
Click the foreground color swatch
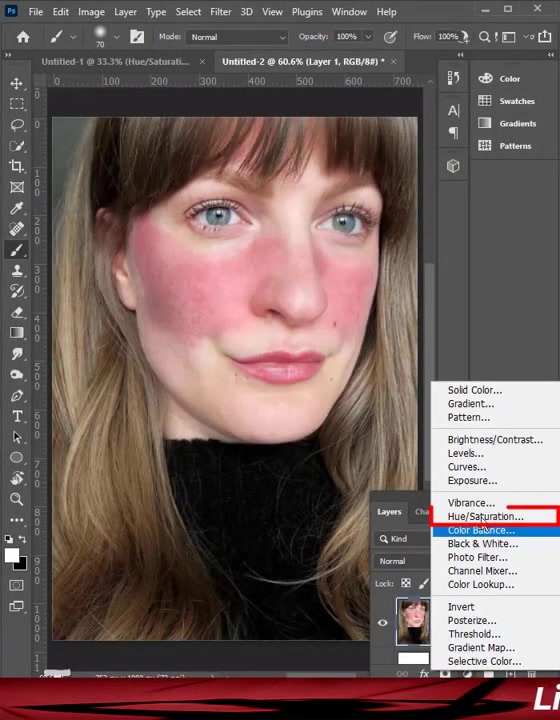[12, 555]
